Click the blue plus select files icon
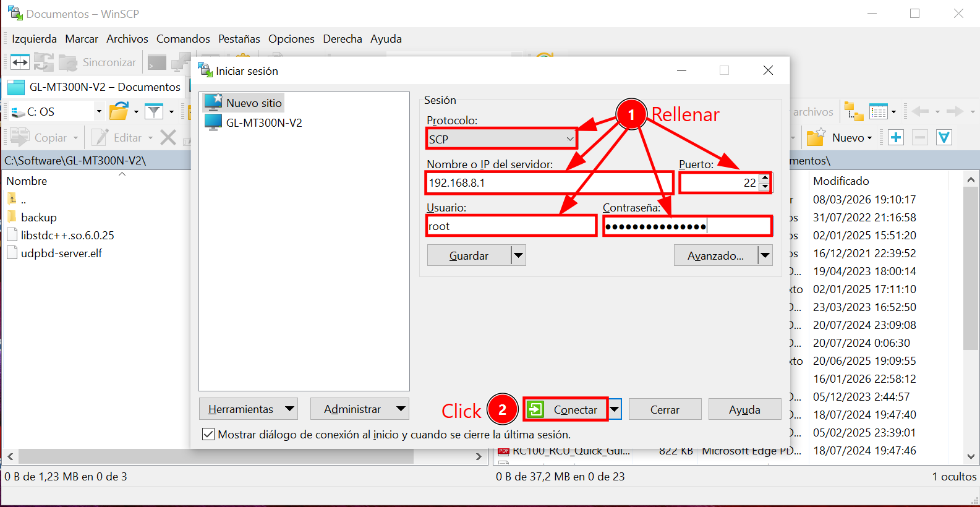Viewport: 980px width, 507px height. [896, 137]
